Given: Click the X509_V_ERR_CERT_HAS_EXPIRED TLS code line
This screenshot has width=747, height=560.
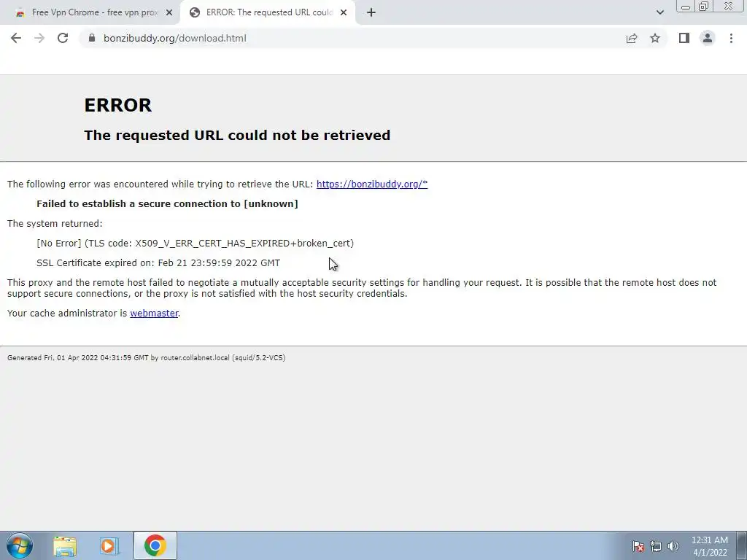Looking at the screenshot, I should 196,244.
